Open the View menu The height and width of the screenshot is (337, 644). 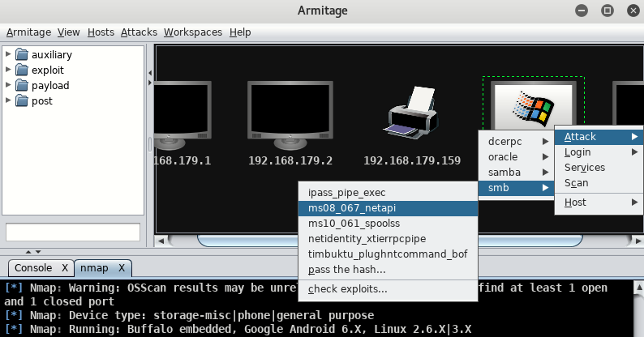(69, 32)
